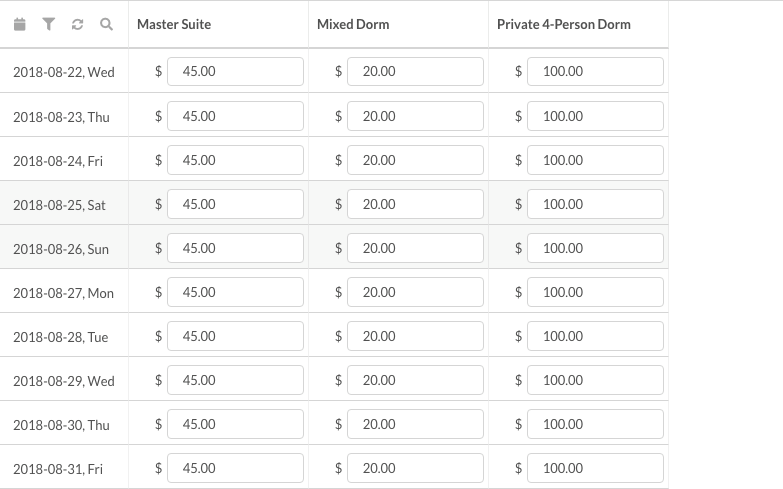
Task: Edit Mixed Dorm price for 2018-08-23
Action: (415, 116)
